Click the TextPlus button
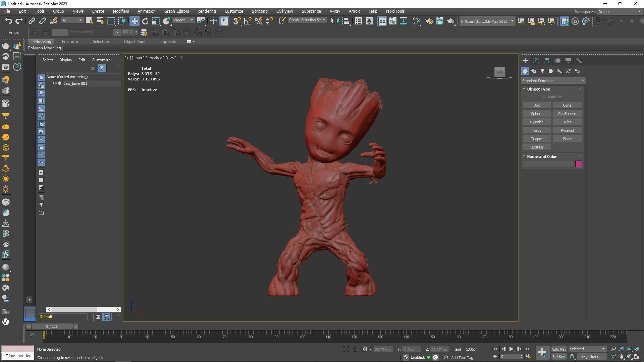 coord(537,147)
